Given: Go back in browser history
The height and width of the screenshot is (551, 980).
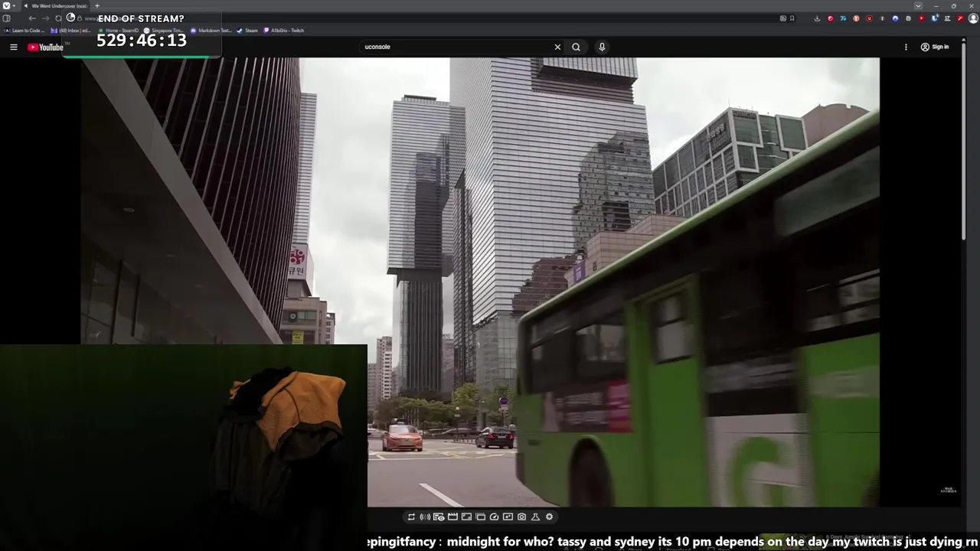Looking at the screenshot, I should coord(32,18).
